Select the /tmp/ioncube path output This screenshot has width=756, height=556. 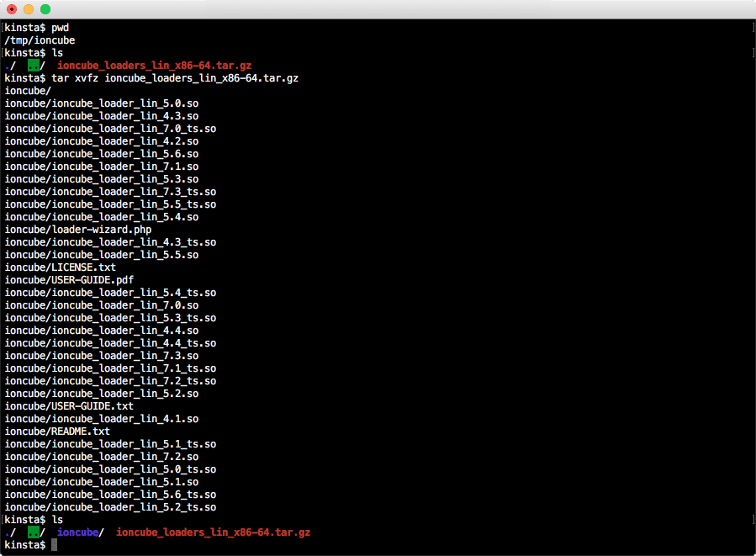coord(40,40)
